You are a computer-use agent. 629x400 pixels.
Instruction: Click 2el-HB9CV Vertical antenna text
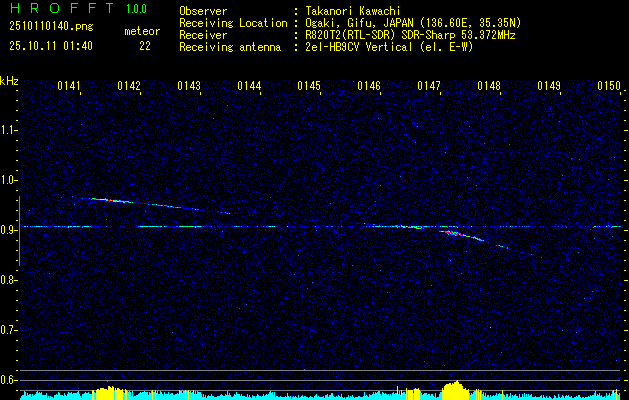tap(389, 47)
